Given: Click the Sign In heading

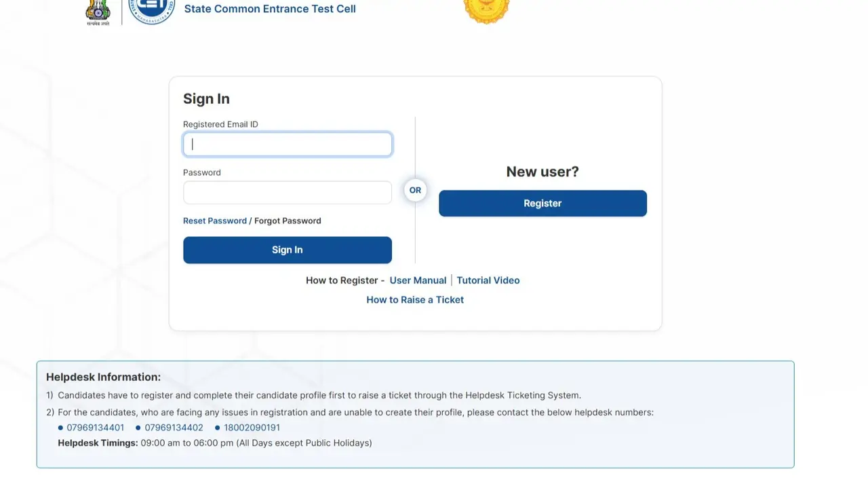Looking at the screenshot, I should point(206,99).
